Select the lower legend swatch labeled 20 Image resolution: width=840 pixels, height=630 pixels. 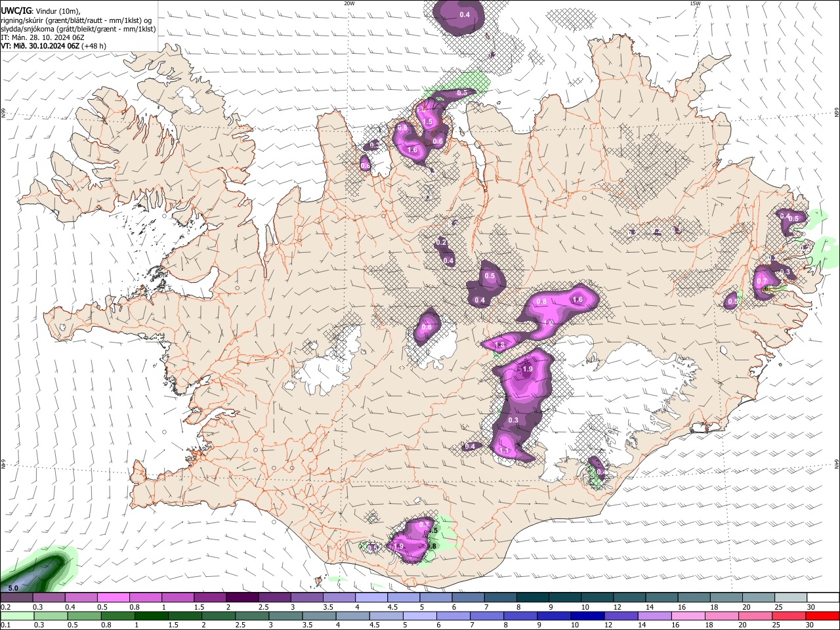pos(755,616)
